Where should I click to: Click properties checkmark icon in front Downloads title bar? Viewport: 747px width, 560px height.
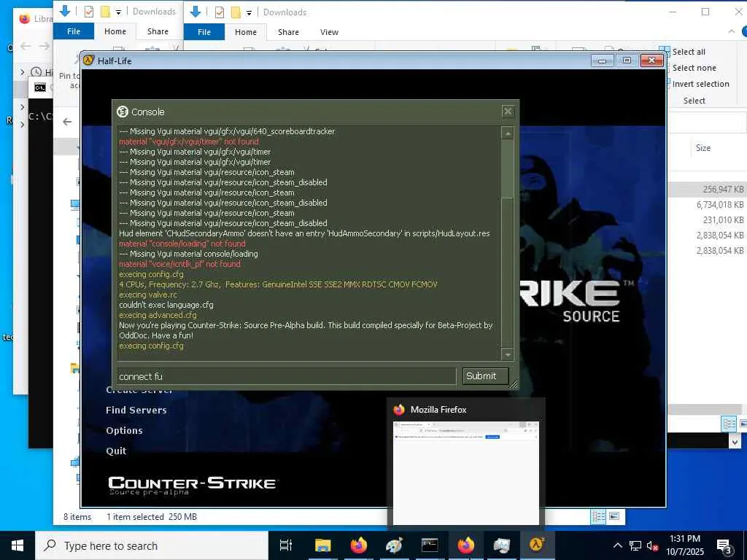(x=219, y=12)
